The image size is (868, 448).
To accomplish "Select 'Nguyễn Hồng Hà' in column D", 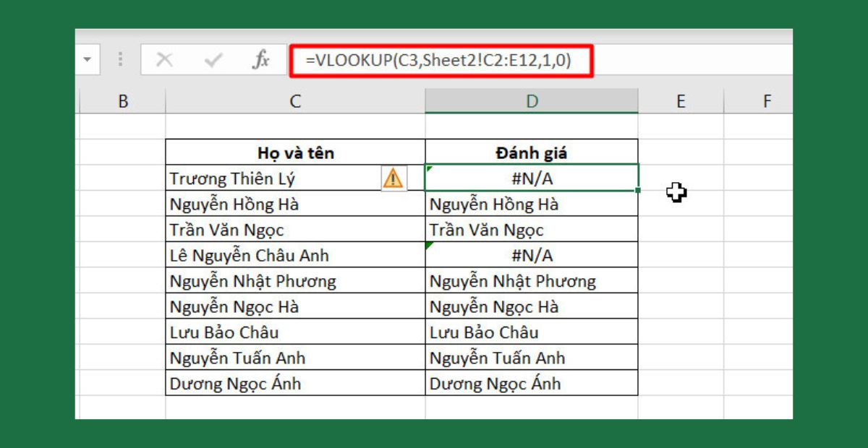I will [x=532, y=204].
